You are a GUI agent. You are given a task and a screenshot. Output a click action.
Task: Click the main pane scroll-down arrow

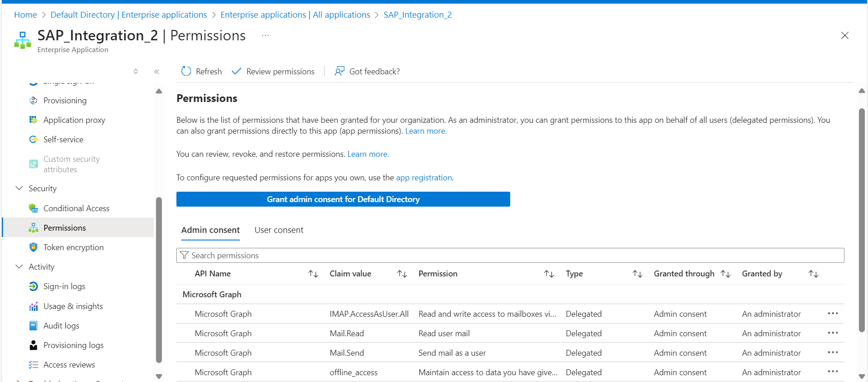(862, 376)
